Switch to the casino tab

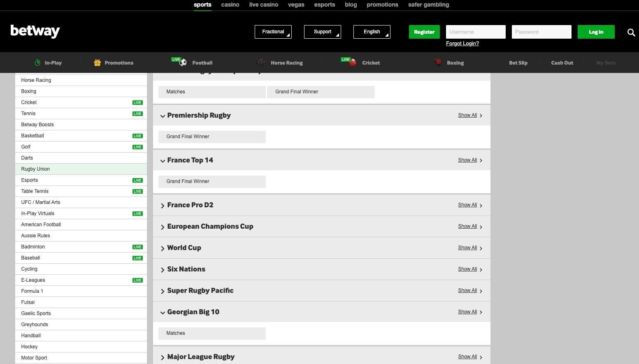[230, 5]
